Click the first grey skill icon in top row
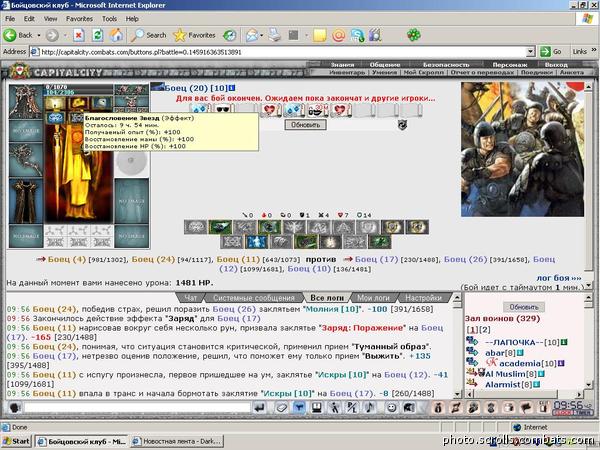The image size is (600, 450). pos(196,227)
